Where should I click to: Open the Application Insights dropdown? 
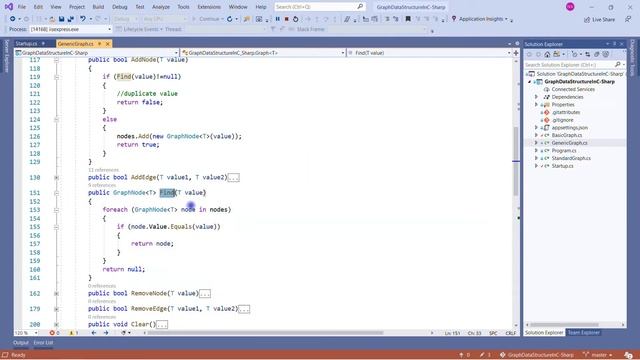coord(506,19)
